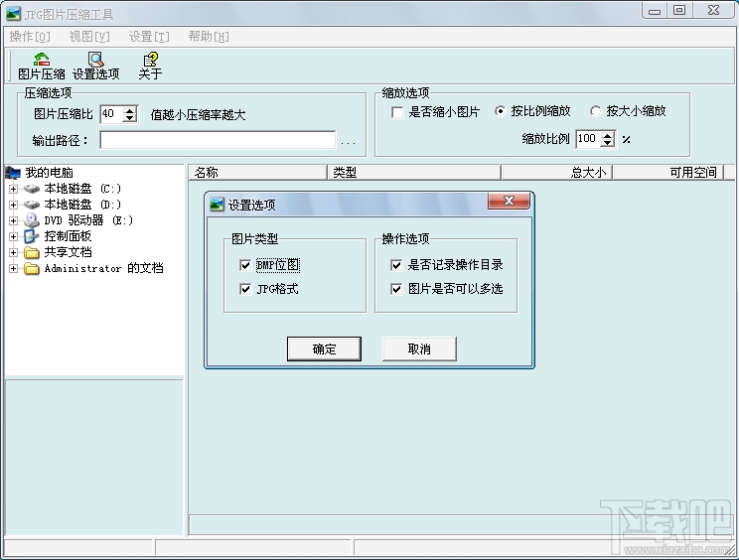This screenshot has height=560, width=739.
Task: Click the 图片压缩比 value field
Action: point(111,114)
